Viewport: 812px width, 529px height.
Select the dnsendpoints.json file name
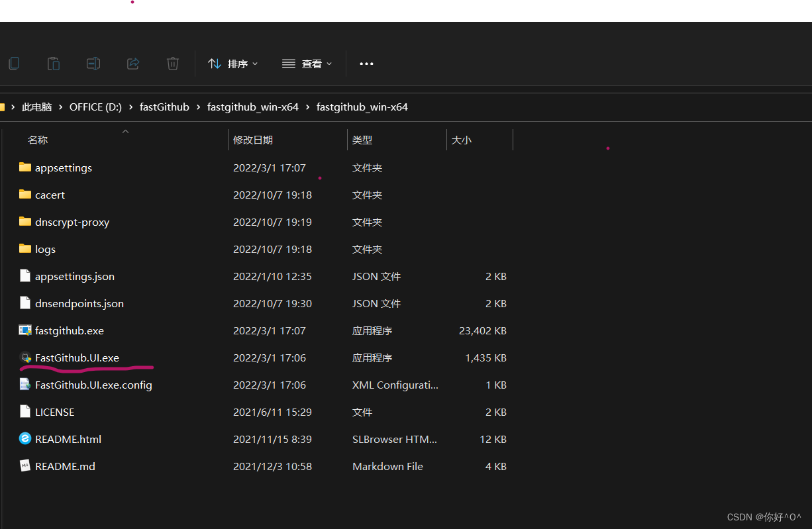79,304
